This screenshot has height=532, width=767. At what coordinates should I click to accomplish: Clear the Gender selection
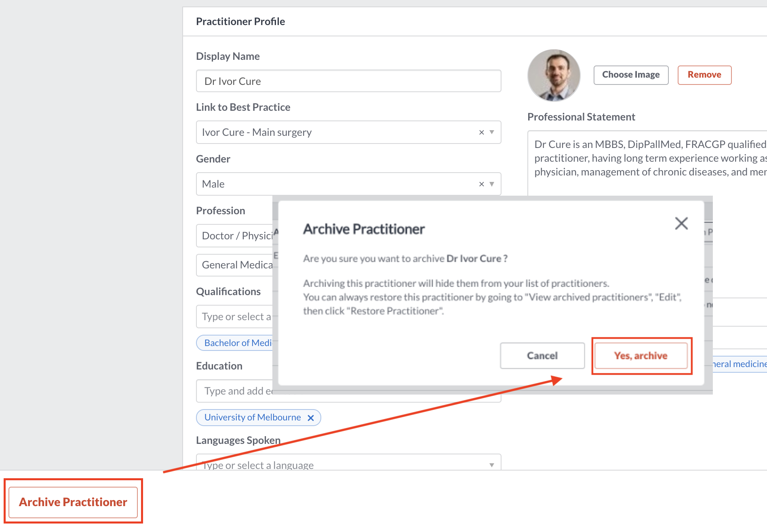pyautogui.click(x=481, y=184)
